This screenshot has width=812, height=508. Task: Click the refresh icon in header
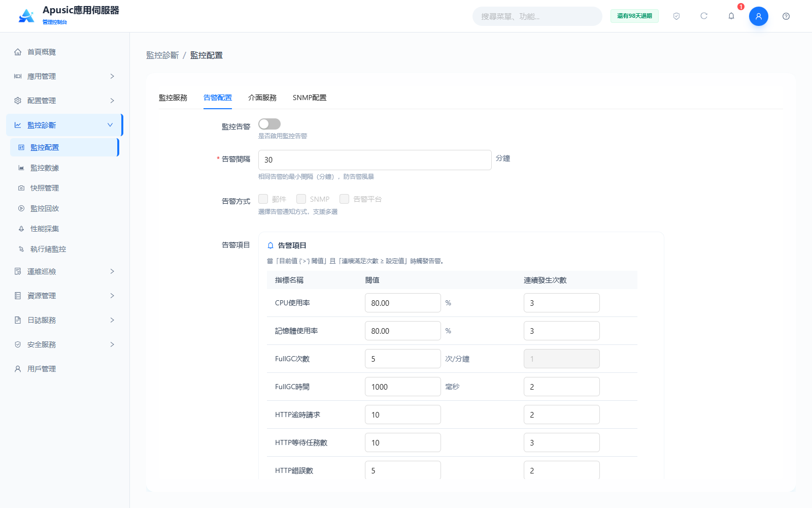(704, 16)
